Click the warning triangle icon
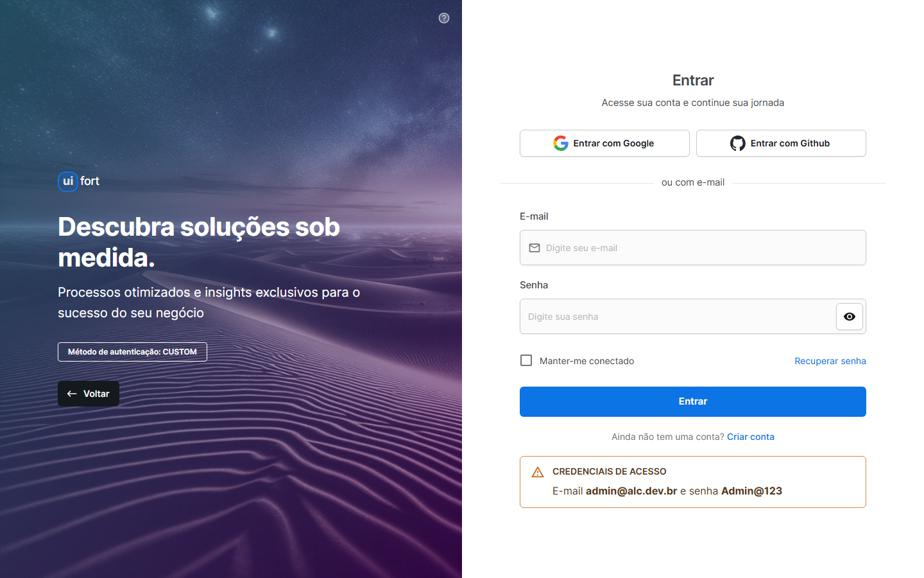This screenshot has height=578, width=924. pos(538,473)
